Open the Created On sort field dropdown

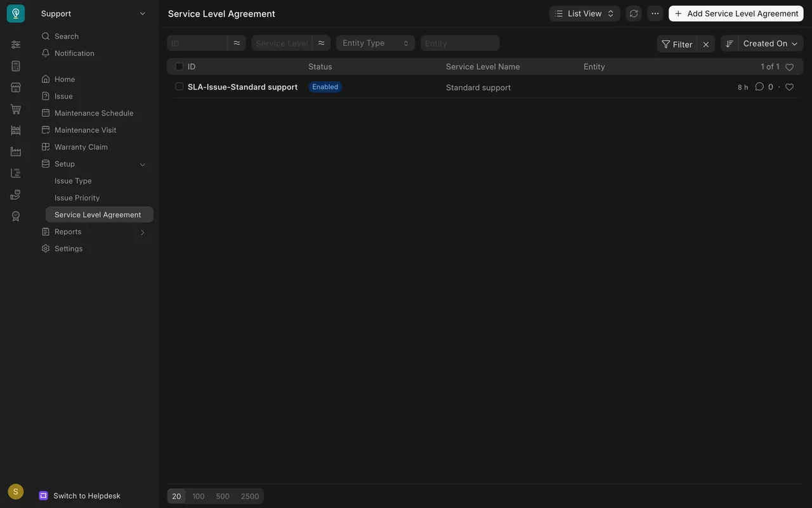(771, 44)
